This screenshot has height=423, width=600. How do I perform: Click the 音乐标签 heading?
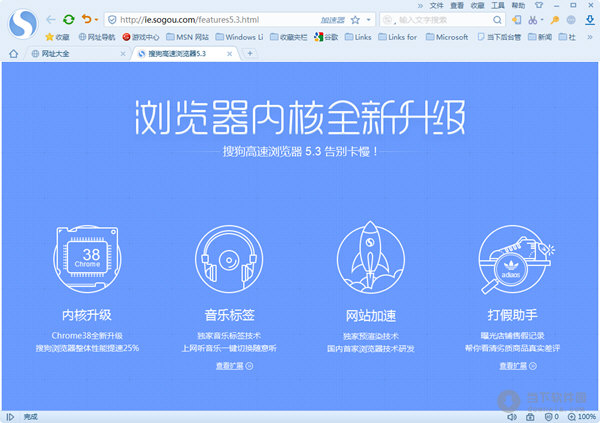coord(229,315)
